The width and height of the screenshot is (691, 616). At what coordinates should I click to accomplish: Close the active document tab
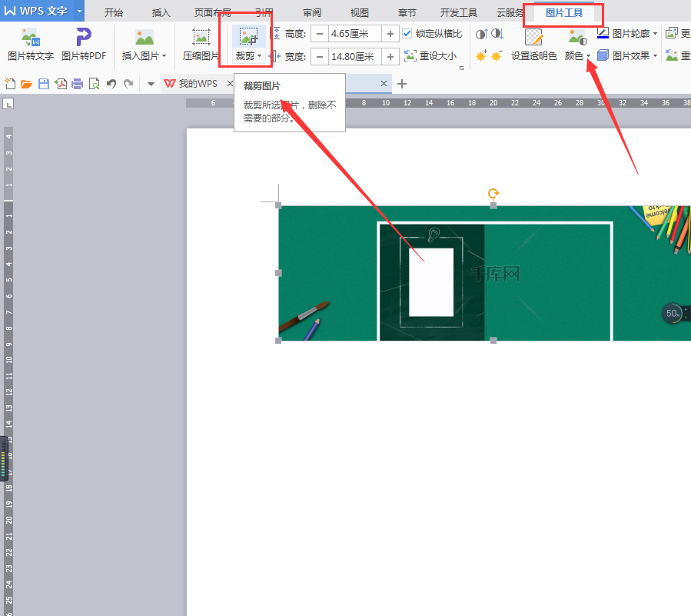coord(384,83)
